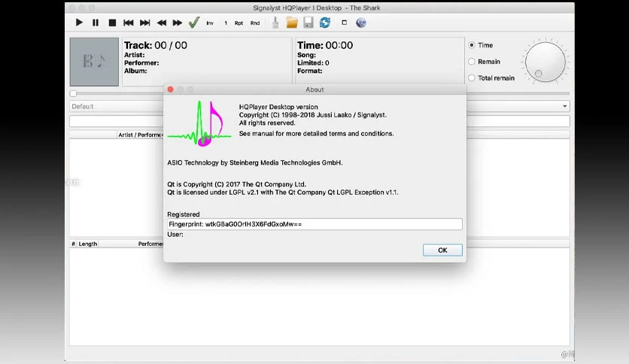Close the About dialog with red button
The height and width of the screenshot is (364, 629).
click(x=171, y=89)
